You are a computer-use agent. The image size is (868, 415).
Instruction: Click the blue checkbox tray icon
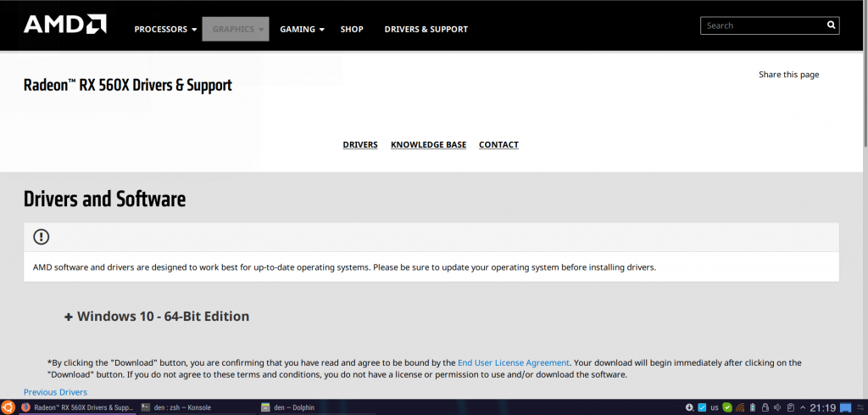(702, 407)
